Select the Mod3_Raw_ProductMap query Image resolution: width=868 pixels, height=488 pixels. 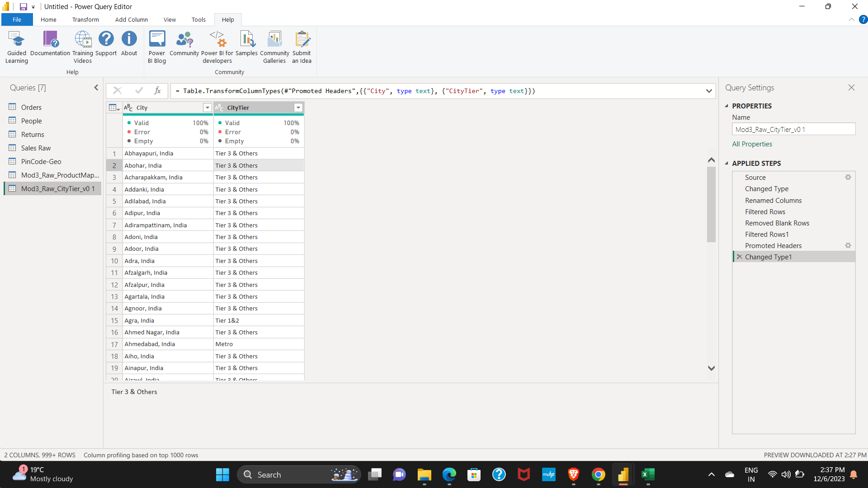[x=52, y=175]
